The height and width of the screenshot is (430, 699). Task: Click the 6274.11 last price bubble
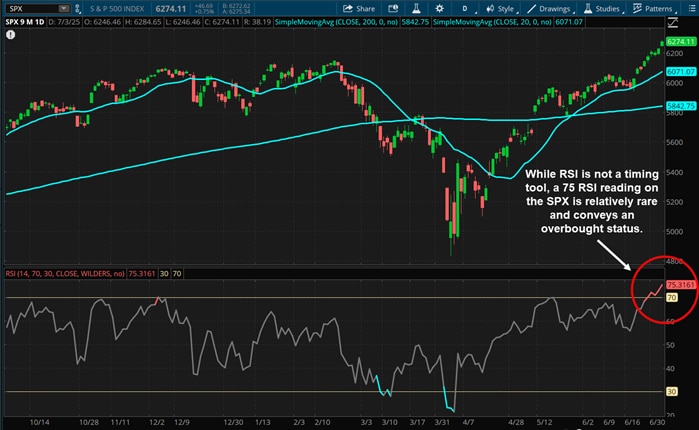click(x=681, y=42)
